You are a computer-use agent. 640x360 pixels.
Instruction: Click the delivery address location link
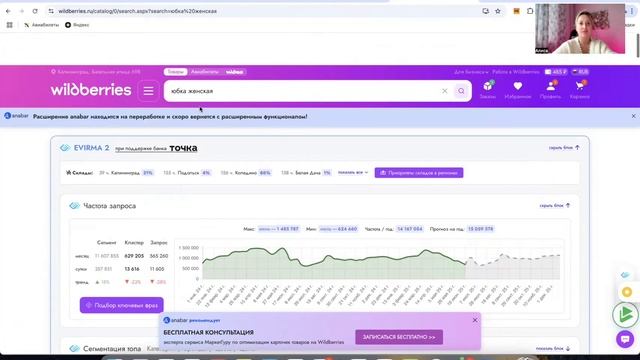tap(96, 72)
